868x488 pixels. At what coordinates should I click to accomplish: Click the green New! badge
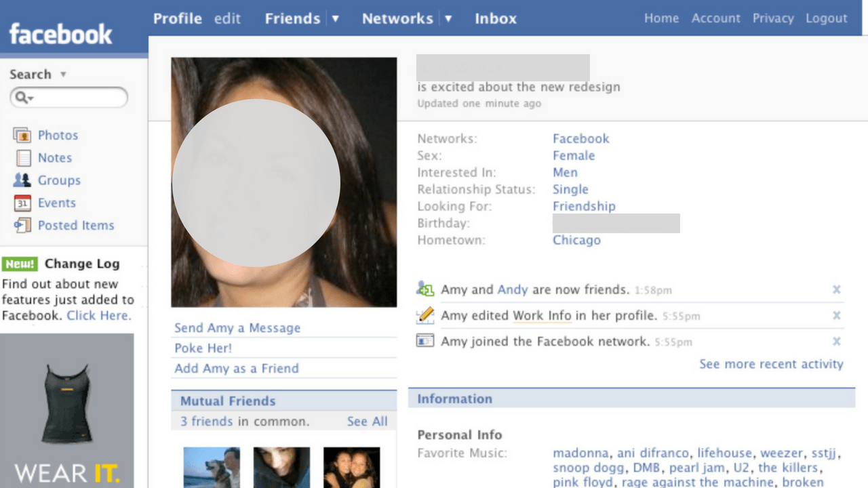20,264
